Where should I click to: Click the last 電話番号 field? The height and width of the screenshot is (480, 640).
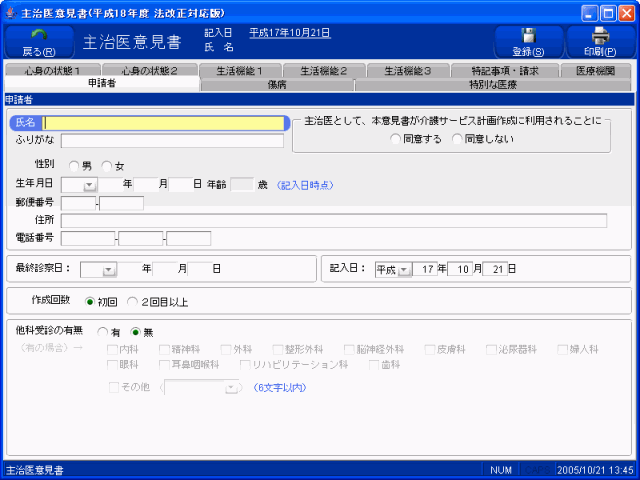189,238
